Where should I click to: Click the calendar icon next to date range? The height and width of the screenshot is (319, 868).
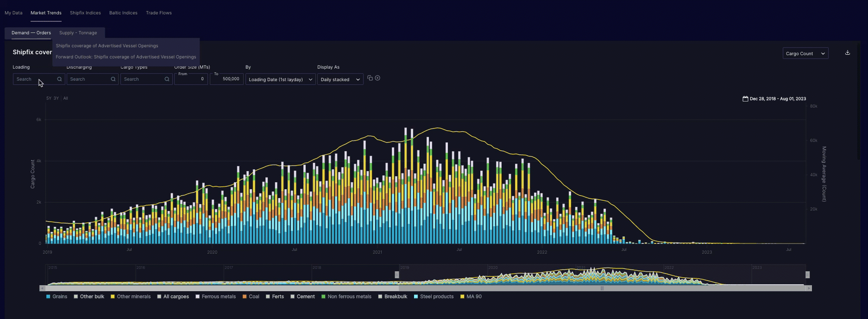(x=745, y=99)
